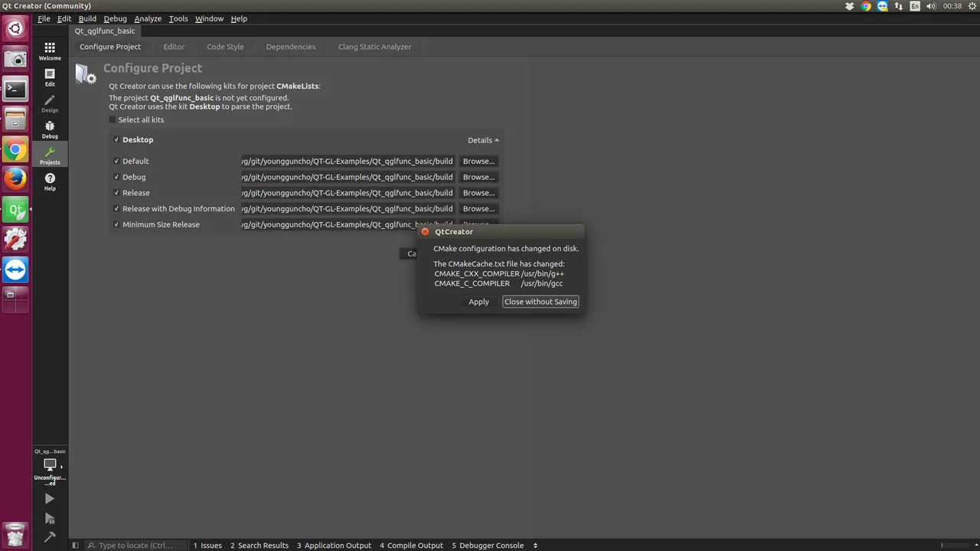Viewport: 980px width, 551px height.
Task: Open the kit selector monitor icon
Action: 50,465
